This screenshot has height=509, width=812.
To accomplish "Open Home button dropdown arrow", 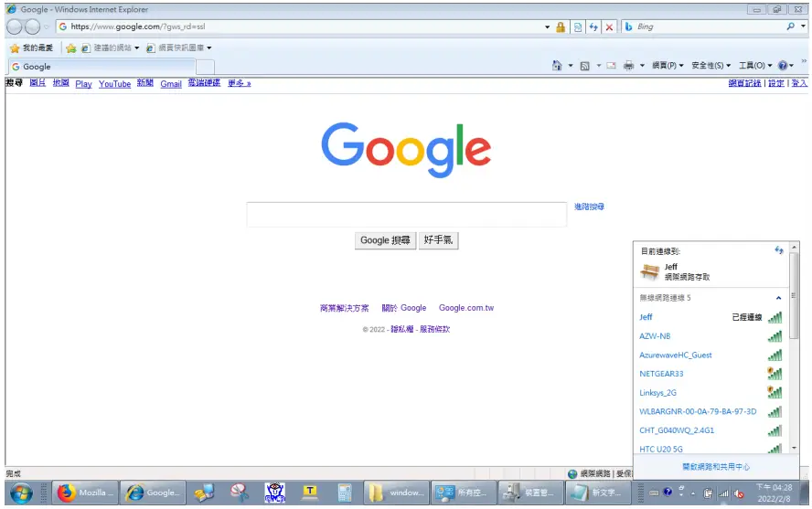I will click(x=571, y=66).
